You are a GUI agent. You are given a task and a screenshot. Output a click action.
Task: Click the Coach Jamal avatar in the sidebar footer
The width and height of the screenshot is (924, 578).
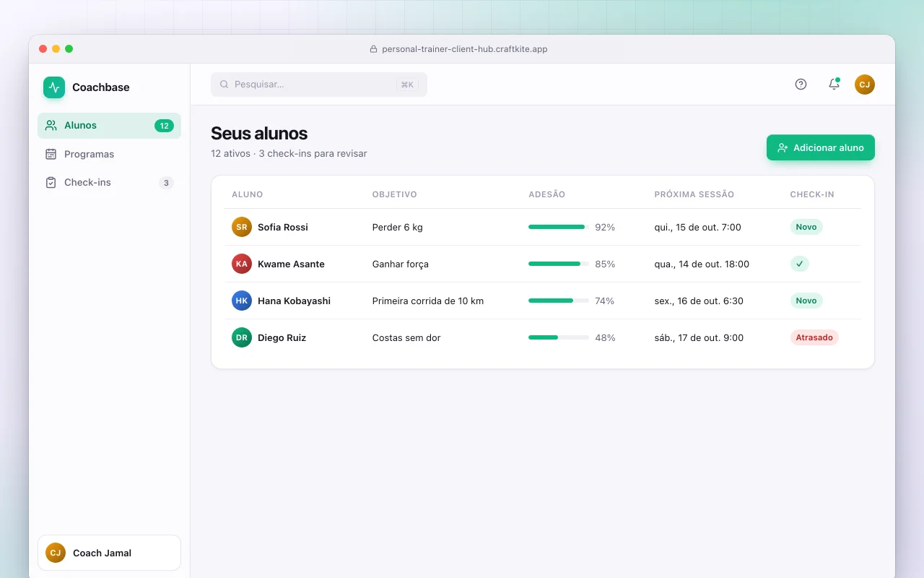click(56, 553)
